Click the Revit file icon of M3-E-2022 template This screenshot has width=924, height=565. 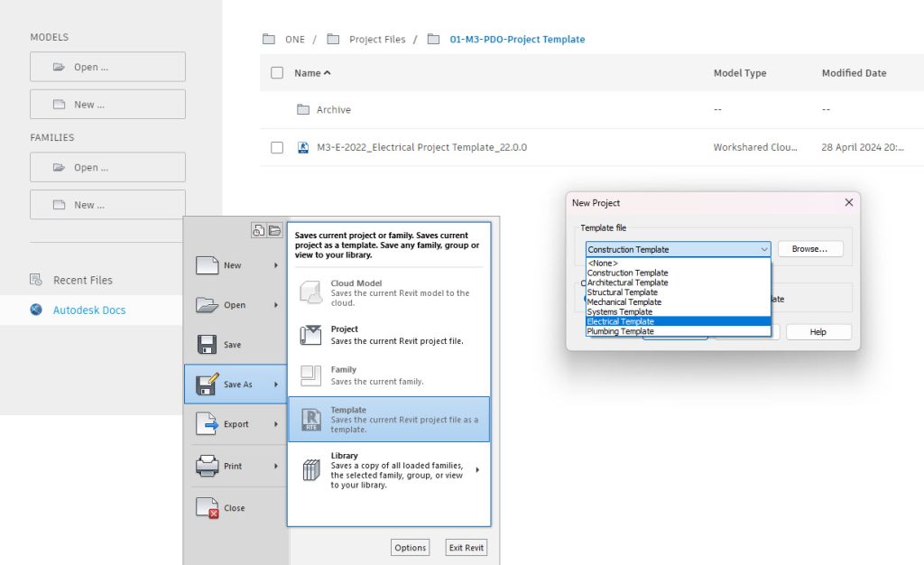point(303,147)
